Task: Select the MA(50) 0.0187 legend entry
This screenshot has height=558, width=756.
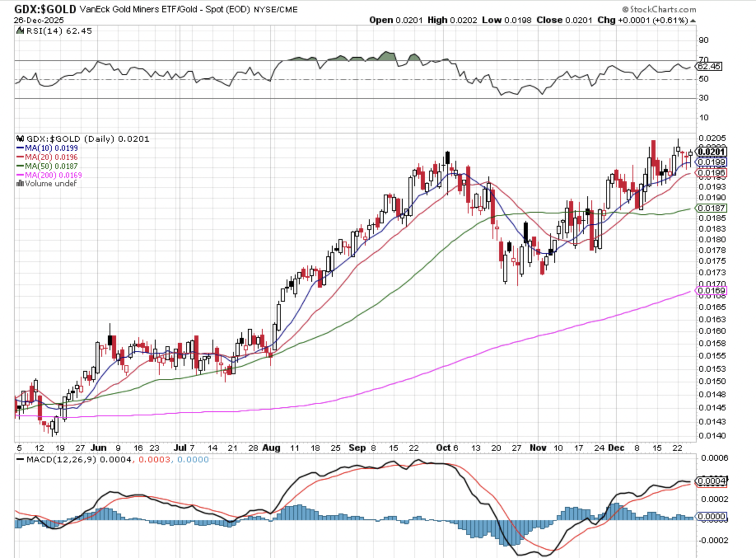Action: [x=47, y=166]
